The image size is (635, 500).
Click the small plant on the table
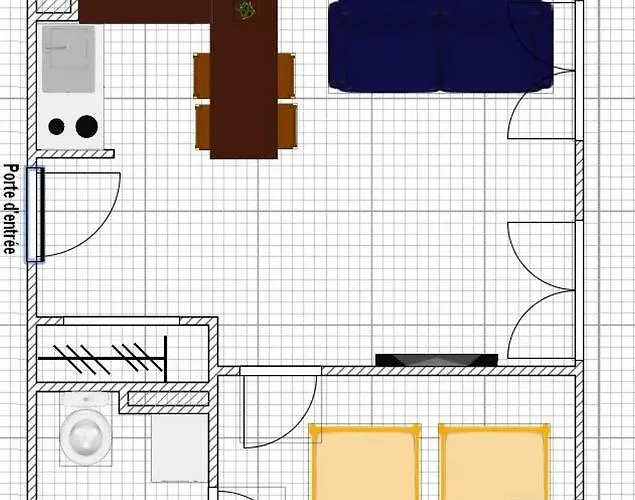point(246,10)
